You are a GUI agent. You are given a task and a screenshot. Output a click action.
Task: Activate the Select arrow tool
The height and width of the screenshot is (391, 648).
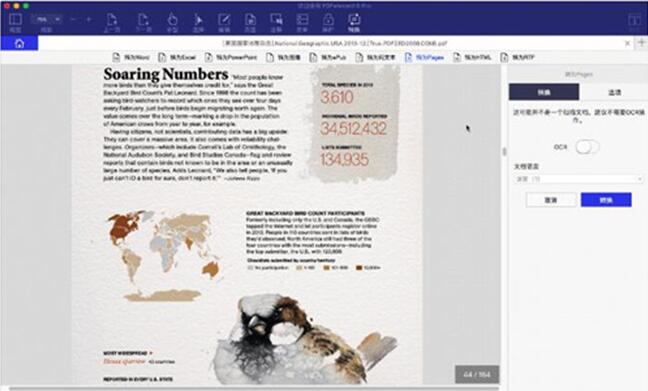[198, 22]
